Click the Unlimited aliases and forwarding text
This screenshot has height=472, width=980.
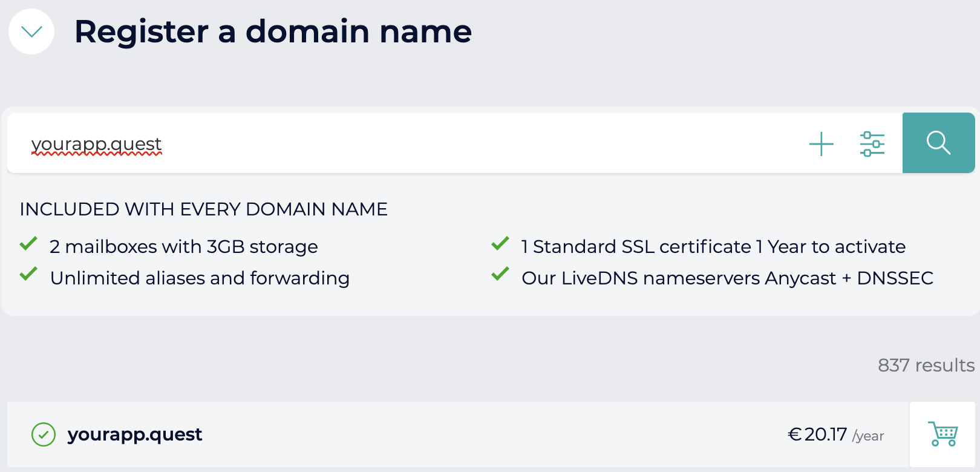(x=200, y=278)
